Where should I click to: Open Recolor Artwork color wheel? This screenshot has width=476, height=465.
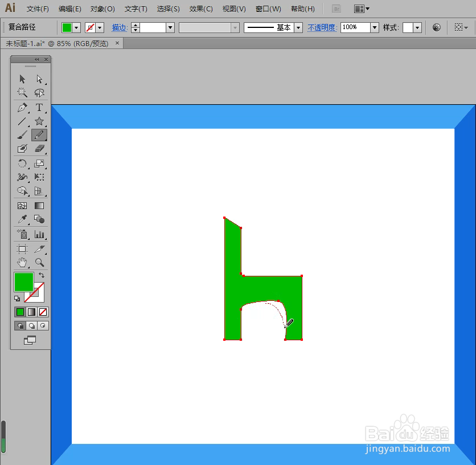pos(437,27)
